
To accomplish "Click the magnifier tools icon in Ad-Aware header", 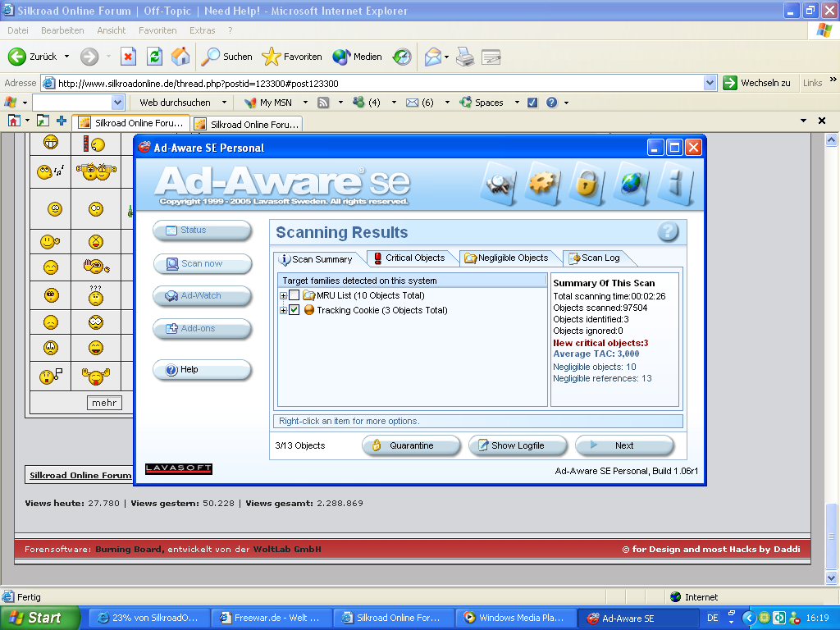I will pyautogui.click(x=499, y=183).
